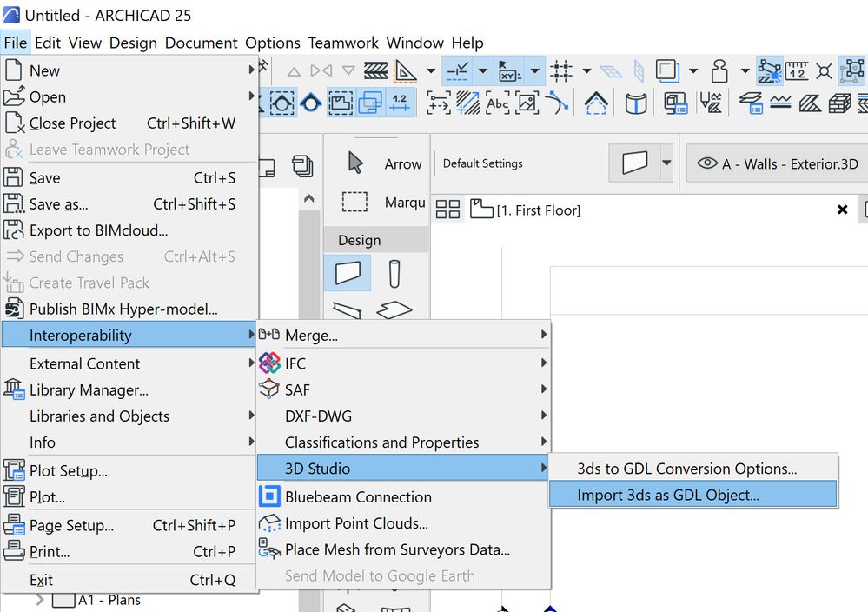
Task: Choose 3ds to GDL Conversion Options…
Action: 693,469
